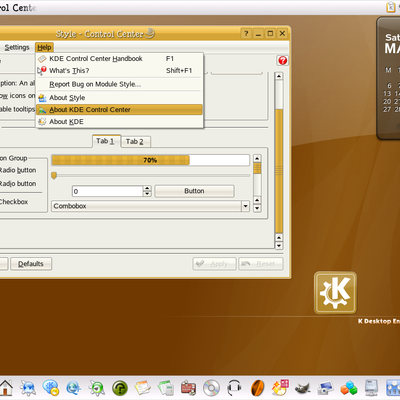The image size is (400, 400).
Task: Open the red address book icon
Action: coord(189,388)
